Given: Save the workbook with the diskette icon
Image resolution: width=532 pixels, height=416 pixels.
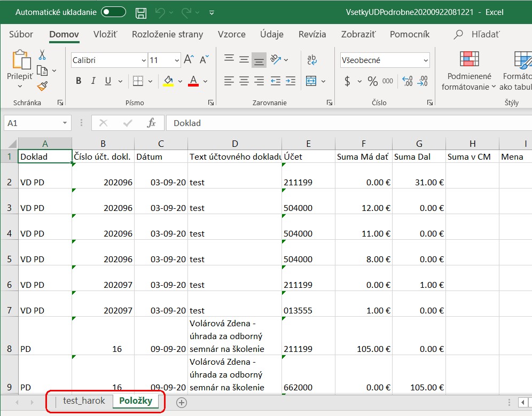Looking at the screenshot, I should click(x=141, y=13).
